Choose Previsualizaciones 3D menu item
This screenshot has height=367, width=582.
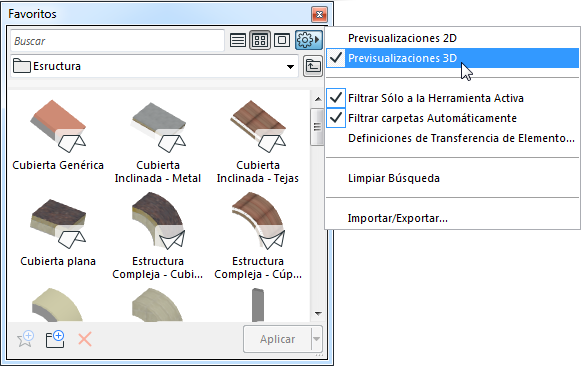coord(452,58)
